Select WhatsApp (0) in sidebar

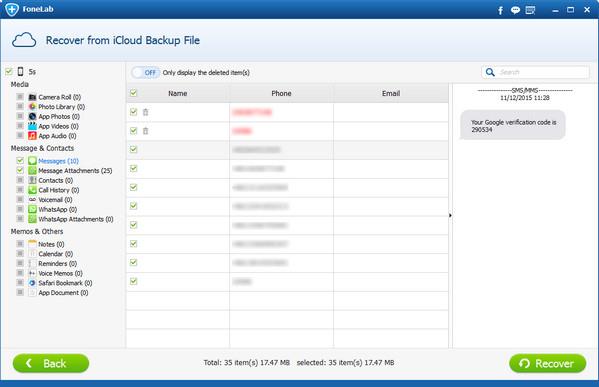tap(57, 209)
